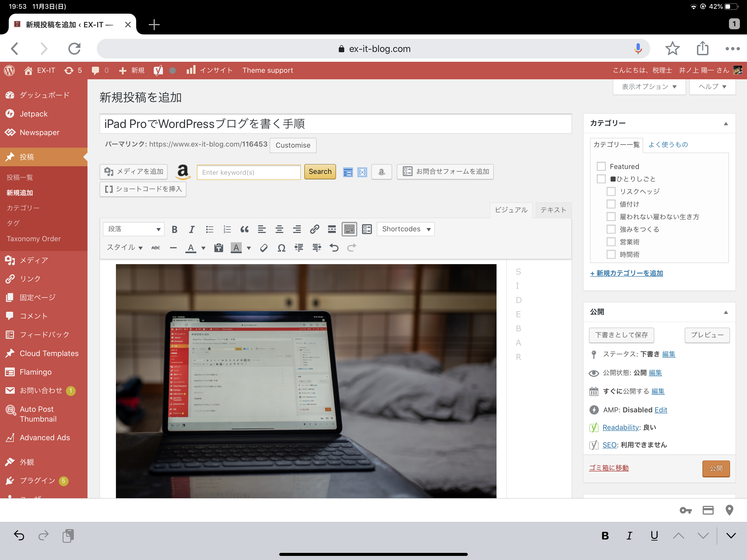
Task: Click the ゴミ箱に移動 link
Action: click(609, 468)
